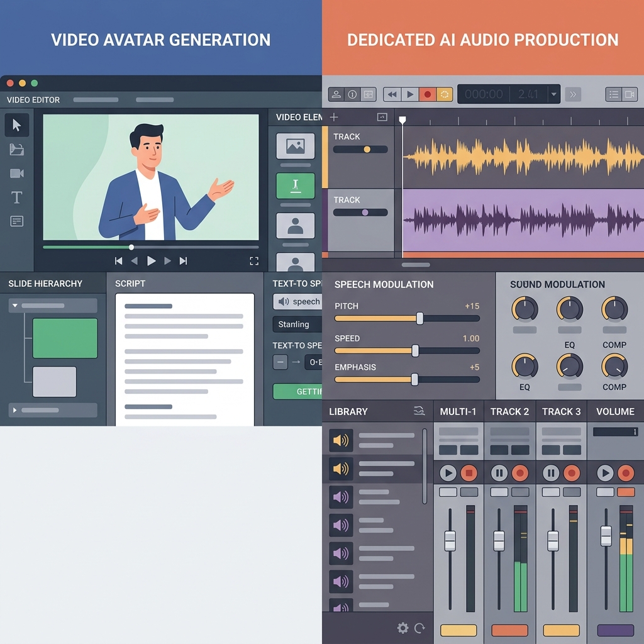The width and height of the screenshot is (644, 644).
Task: Select the VOLUME mixer channel header
Action: click(615, 411)
